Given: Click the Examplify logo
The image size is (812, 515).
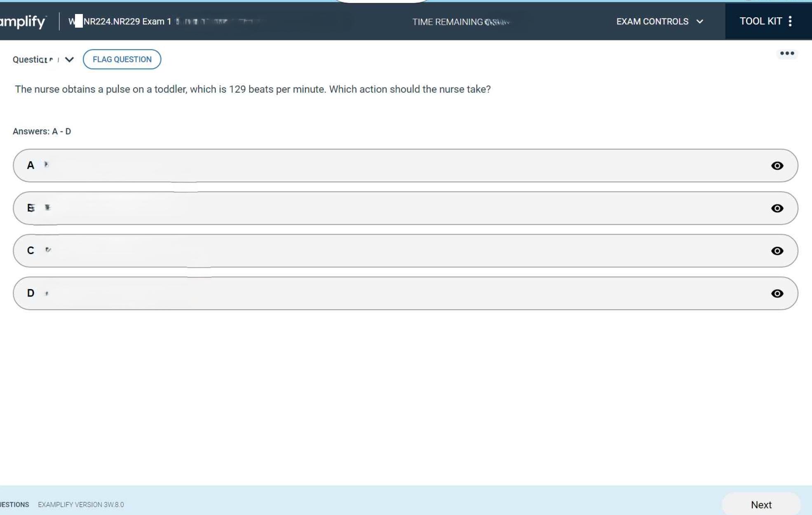Looking at the screenshot, I should pyautogui.click(x=23, y=21).
